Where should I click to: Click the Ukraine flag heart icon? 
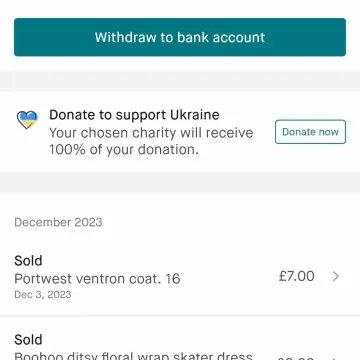27,120
